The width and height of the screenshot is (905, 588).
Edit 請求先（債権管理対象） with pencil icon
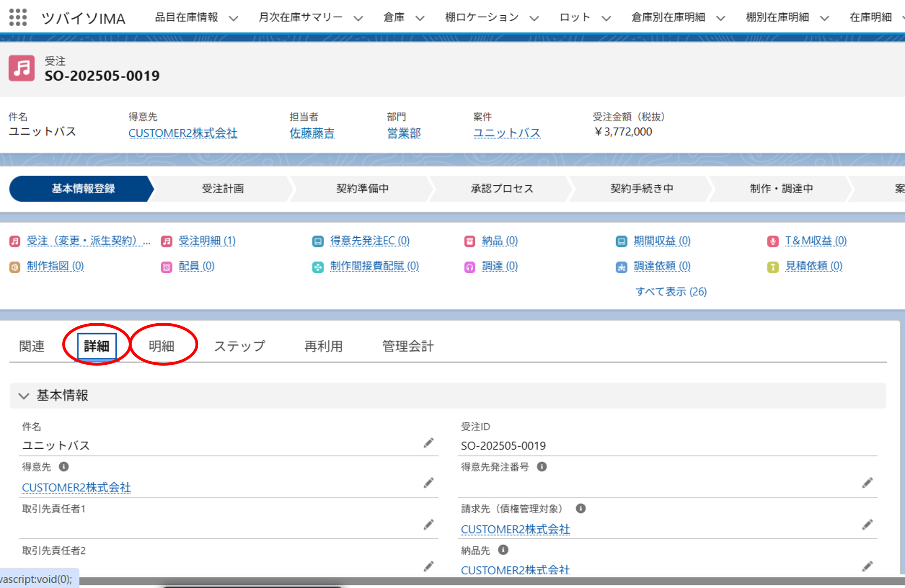(867, 525)
